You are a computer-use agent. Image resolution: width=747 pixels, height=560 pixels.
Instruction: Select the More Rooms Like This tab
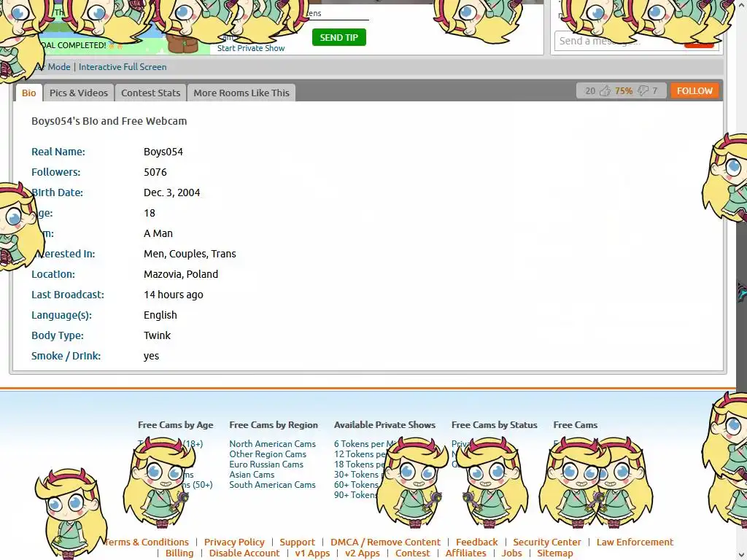(x=241, y=93)
